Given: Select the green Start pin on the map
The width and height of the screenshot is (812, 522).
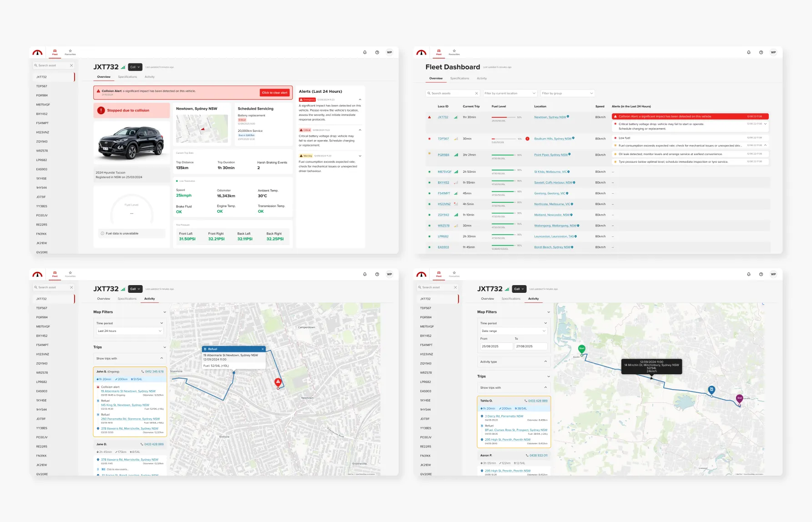Looking at the screenshot, I should coord(581,349).
